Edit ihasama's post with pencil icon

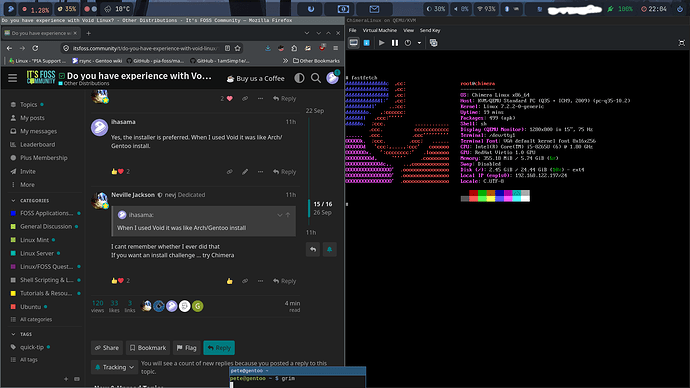click(245, 172)
